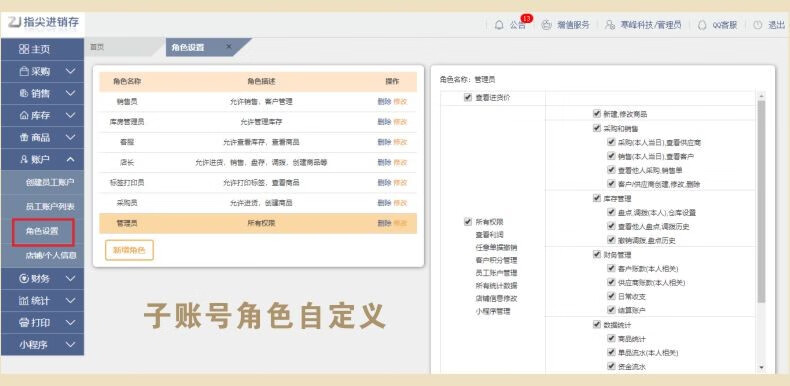This screenshot has width=790, height=386.
Task: Open 角色设置 in the sidebar
Action: [x=42, y=231]
